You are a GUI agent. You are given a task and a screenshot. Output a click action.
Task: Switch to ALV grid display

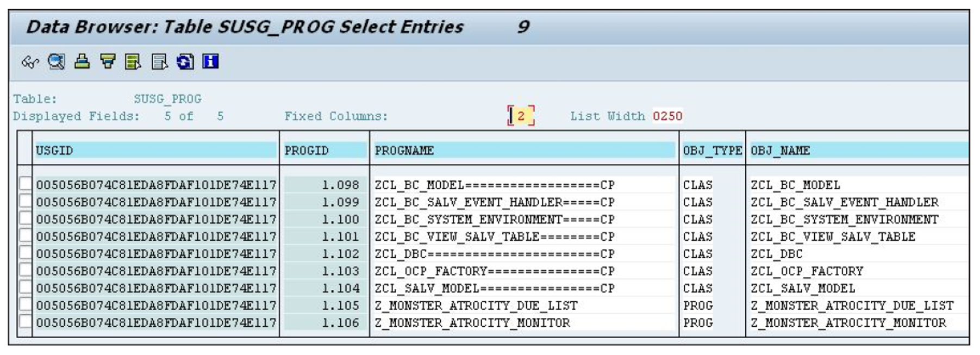click(133, 63)
